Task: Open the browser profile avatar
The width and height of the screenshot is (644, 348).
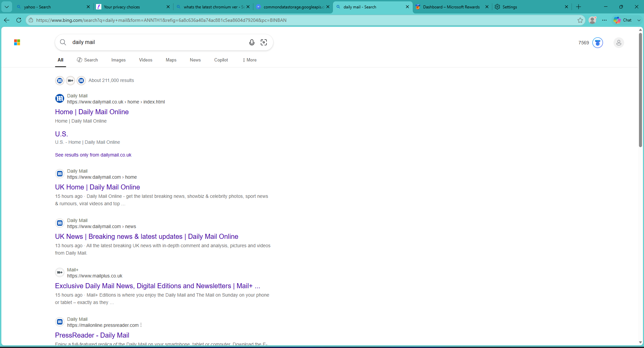Action: coord(593,20)
